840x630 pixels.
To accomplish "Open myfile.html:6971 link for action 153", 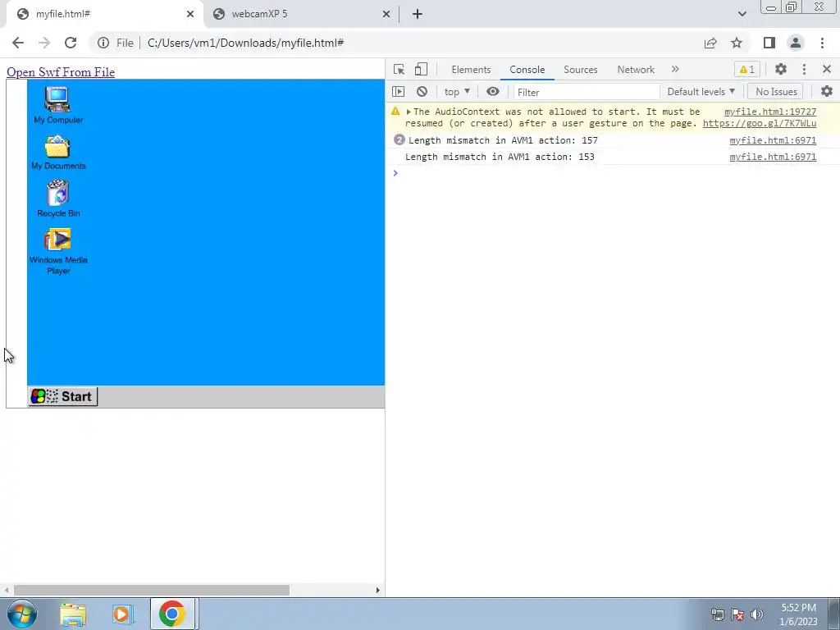I will click(773, 157).
